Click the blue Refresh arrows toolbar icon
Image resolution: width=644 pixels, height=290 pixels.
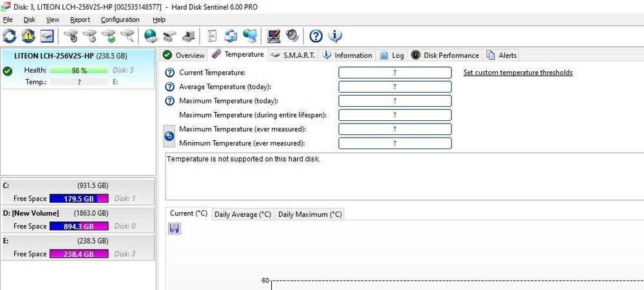coord(10,36)
